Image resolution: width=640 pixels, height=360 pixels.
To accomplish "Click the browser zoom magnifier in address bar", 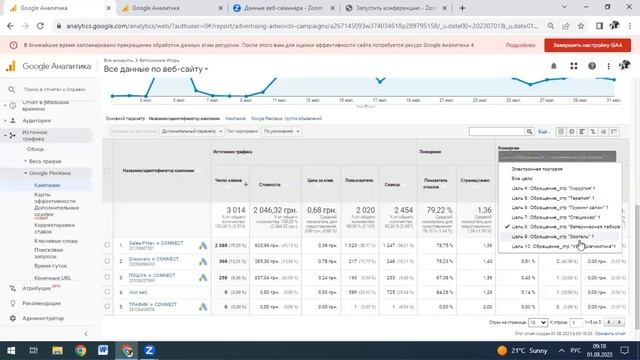I will (x=551, y=26).
